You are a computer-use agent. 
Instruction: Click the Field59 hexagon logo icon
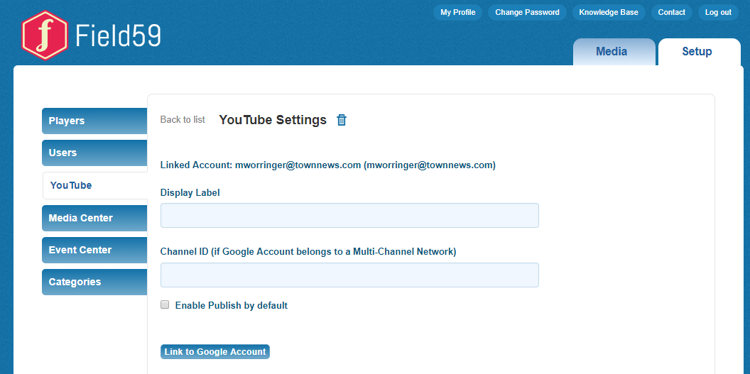pyautogui.click(x=44, y=35)
